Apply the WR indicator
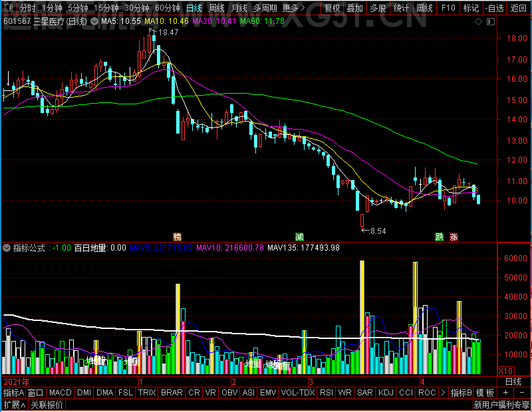The height and width of the screenshot is (412, 532). point(344,393)
